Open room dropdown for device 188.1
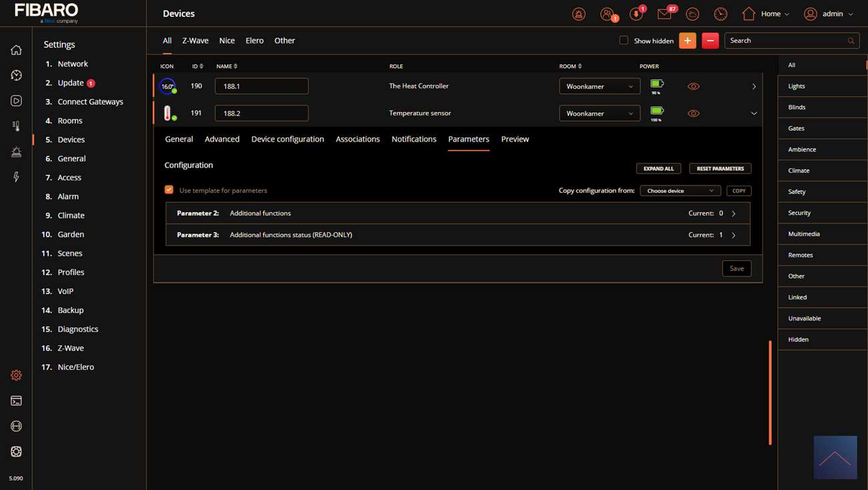This screenshot has height=490, width=868. pyautogui.click(x=599, y=86)
